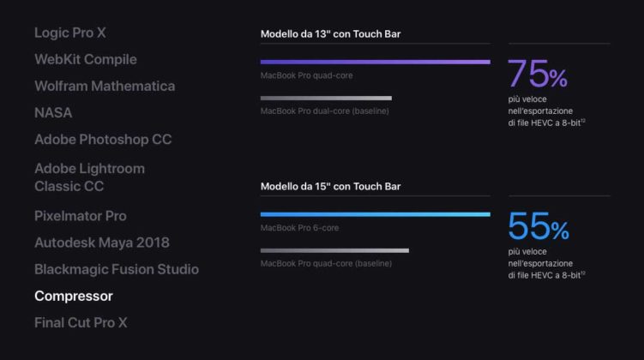Open the WebKit Compile benchmark
This screenshot has height=360, width=644.
click(85, 59)
